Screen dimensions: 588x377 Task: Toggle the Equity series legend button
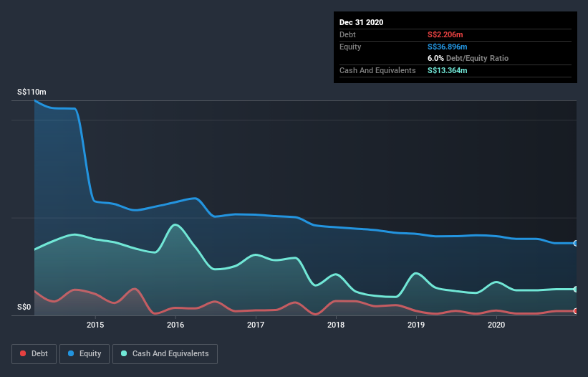pyautogui.click(x=85, y=354)
